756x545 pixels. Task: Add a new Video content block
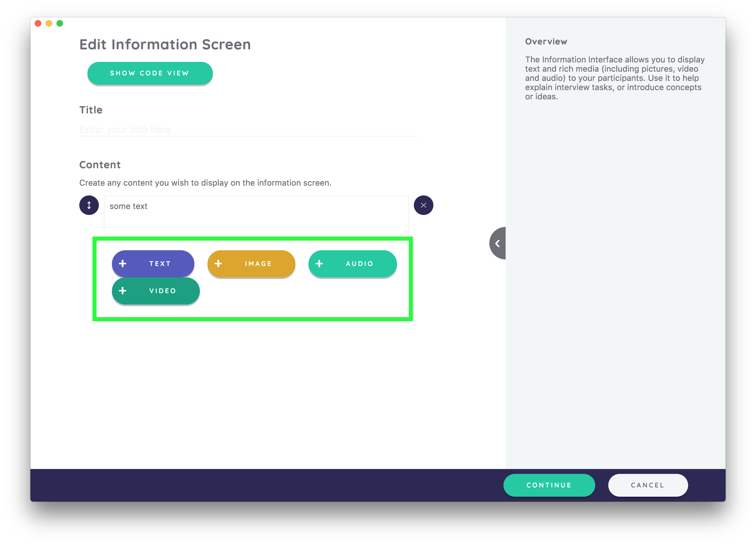156,291
